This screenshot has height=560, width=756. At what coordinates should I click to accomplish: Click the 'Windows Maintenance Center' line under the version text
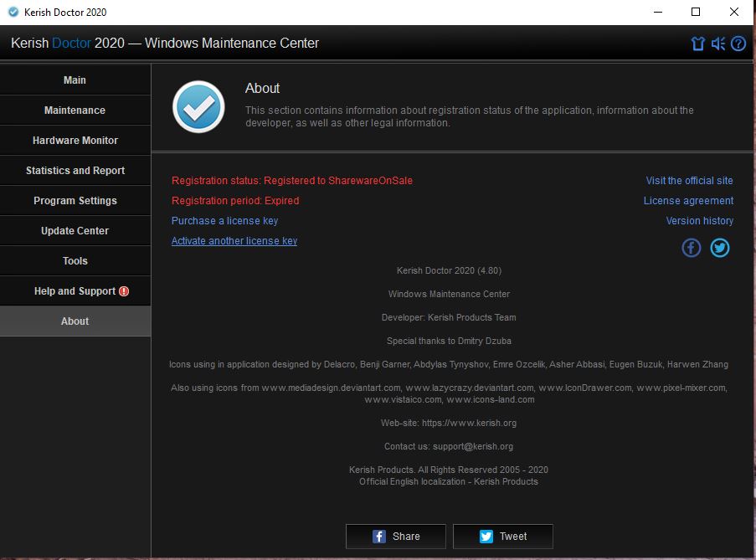point(449,294)
